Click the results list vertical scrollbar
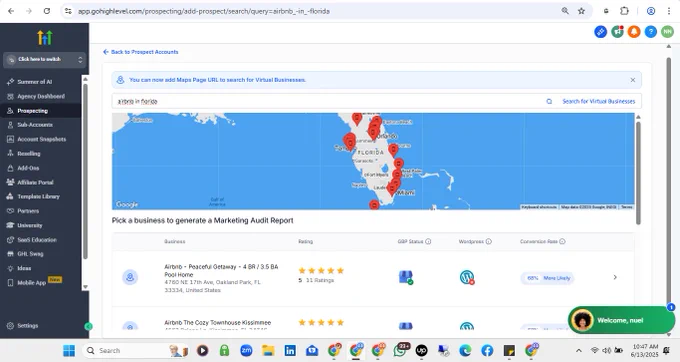The width and height of the screenshot is (680, 362). (x=638, y=173)
